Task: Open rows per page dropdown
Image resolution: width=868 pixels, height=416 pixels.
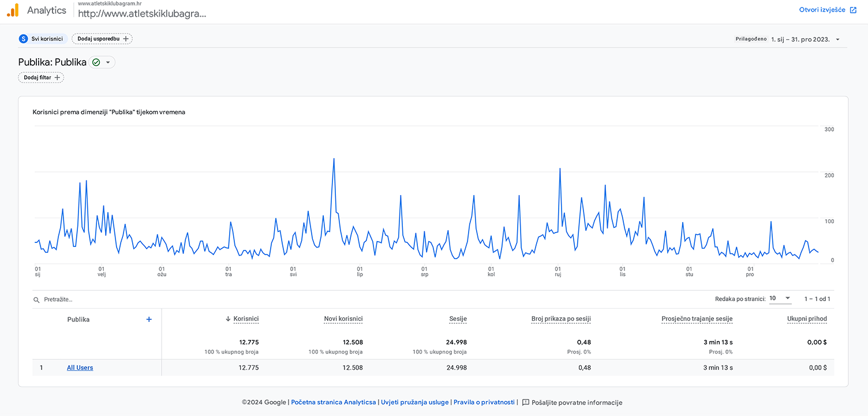Action: pyautogui.click(x=780, y=298)
